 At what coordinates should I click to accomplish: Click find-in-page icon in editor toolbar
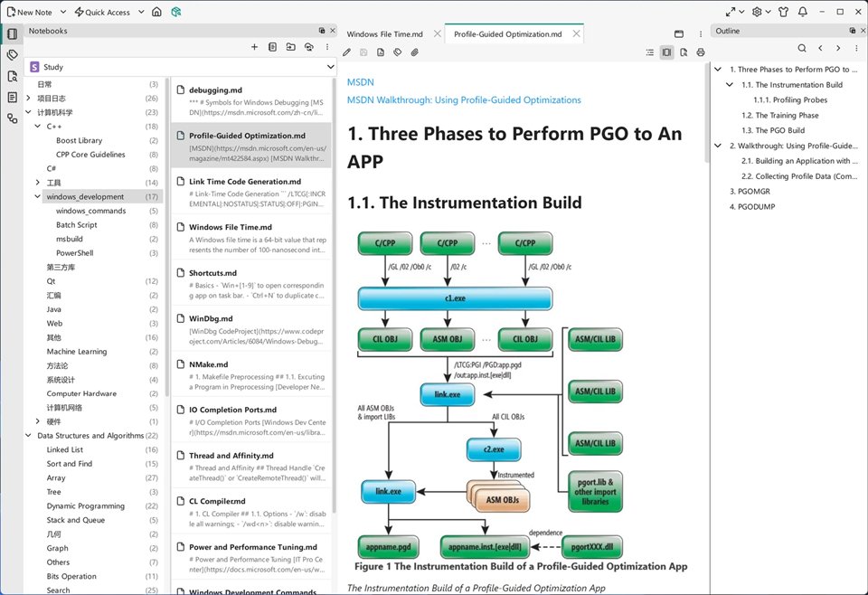coord(684,52)
